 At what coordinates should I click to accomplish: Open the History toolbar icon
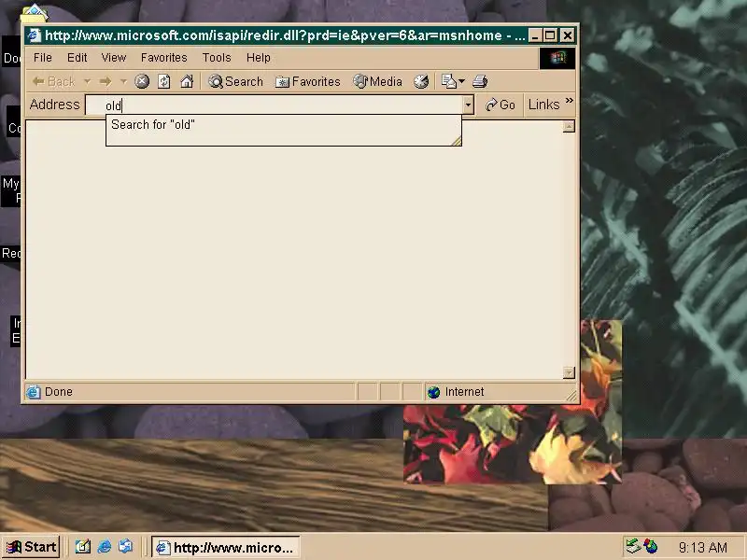coord(421,81)
